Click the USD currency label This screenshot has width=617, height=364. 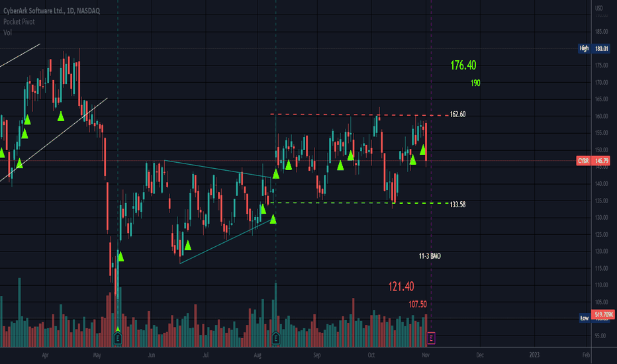pos(599,8)
